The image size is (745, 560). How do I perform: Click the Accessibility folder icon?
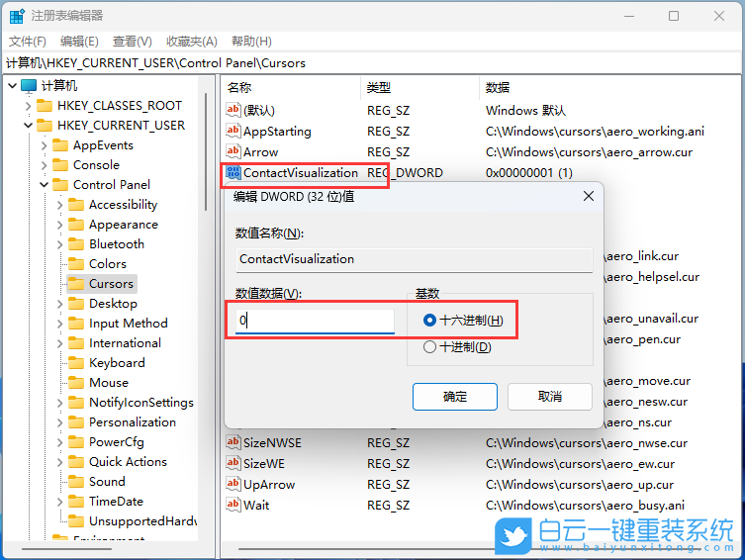point(76,205)
